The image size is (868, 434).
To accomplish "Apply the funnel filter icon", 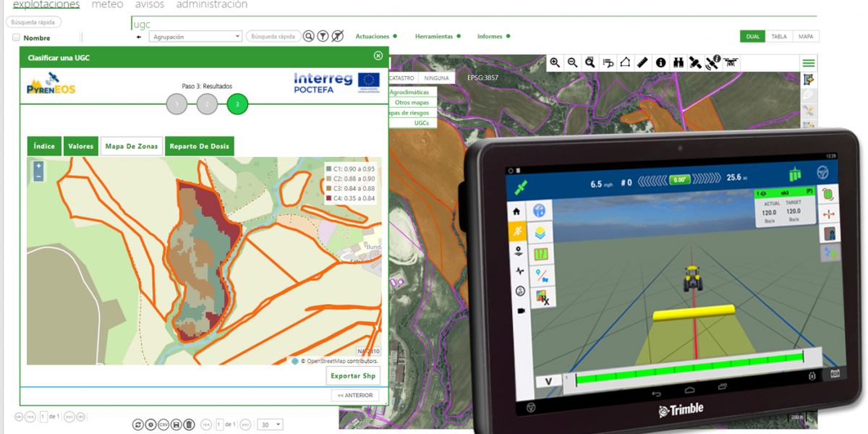I will (323, 36).
